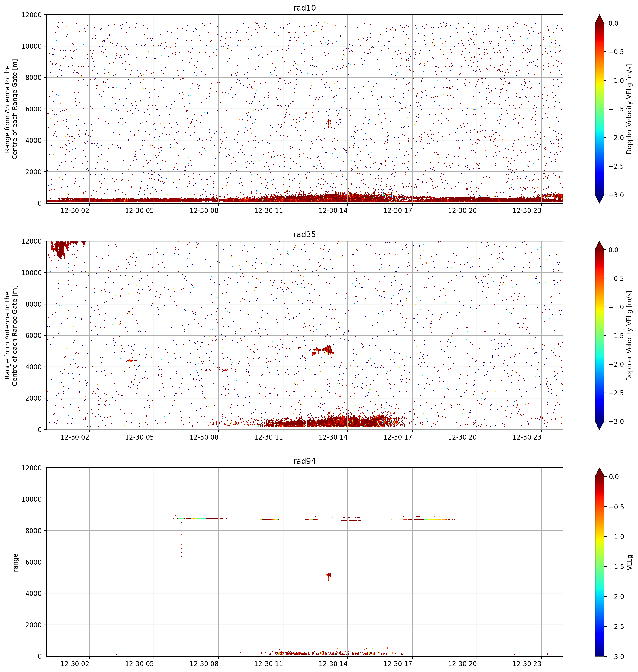The image size is (638, 672).
Task: Click x-tick 12-30 17 under rad94
Action: coord(398,663)
